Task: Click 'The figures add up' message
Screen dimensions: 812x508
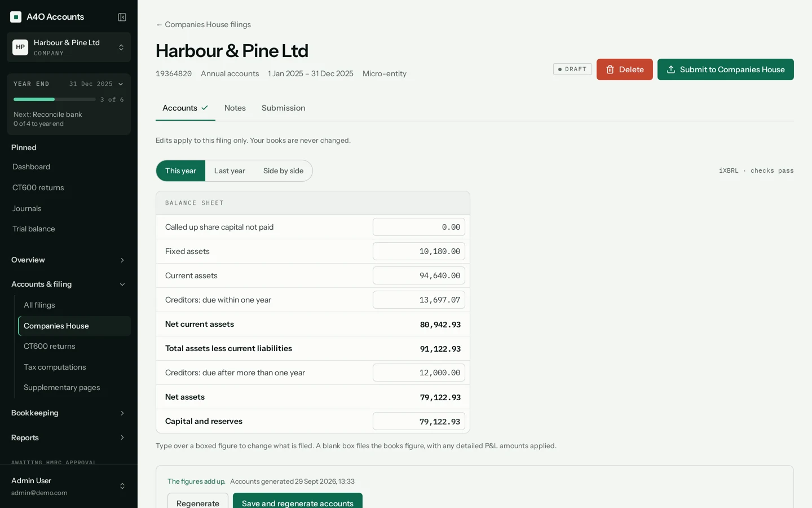Action: click(x=196, y=481)
